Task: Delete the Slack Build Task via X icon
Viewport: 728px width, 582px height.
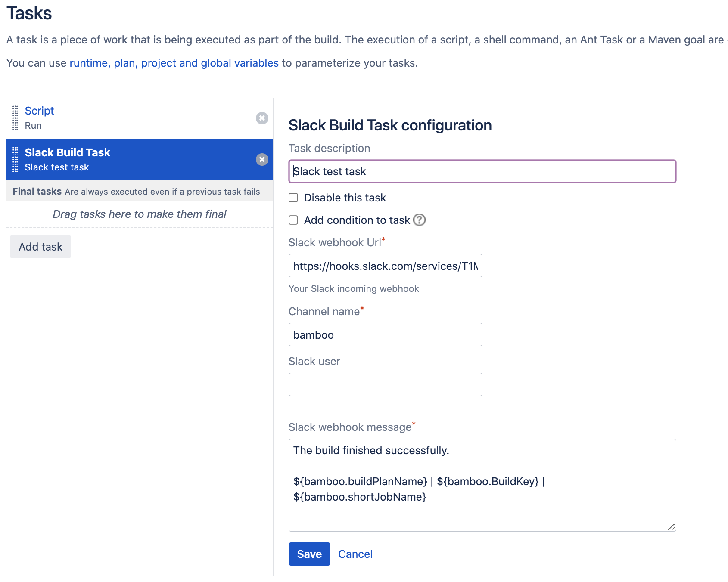Action: coord(262,159)
